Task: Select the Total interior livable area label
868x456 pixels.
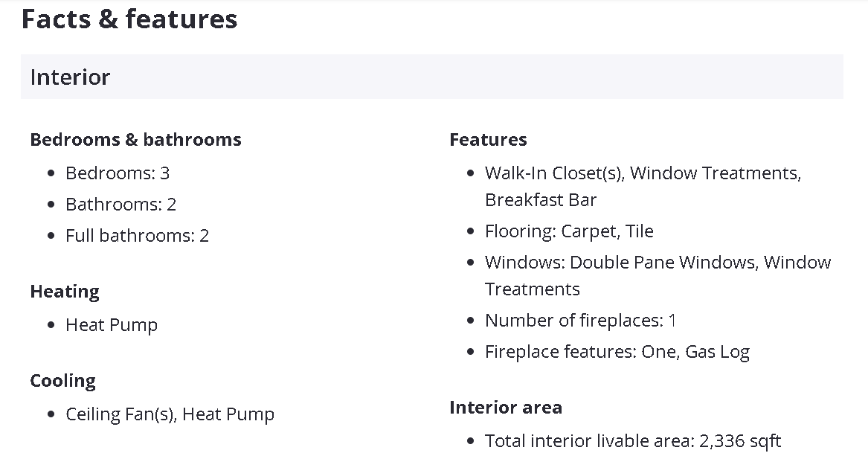Action: (x=589, y=441)
